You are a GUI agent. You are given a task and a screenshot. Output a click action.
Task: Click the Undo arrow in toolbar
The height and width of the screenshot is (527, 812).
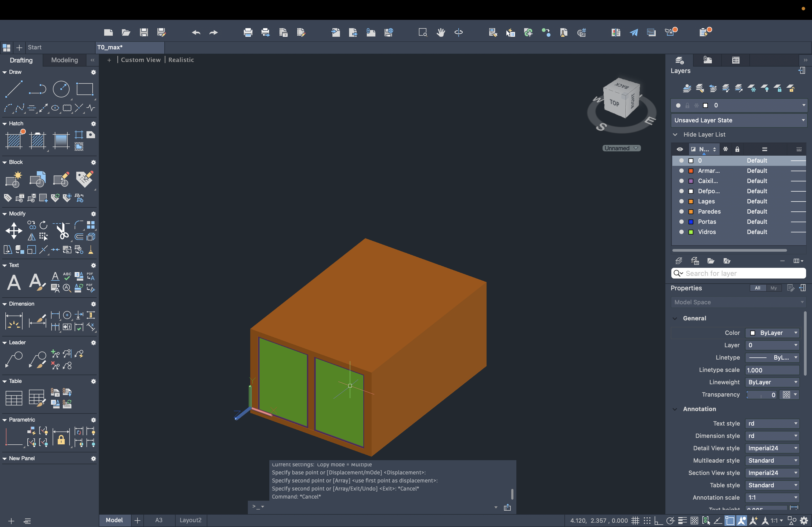click(196, 32)
